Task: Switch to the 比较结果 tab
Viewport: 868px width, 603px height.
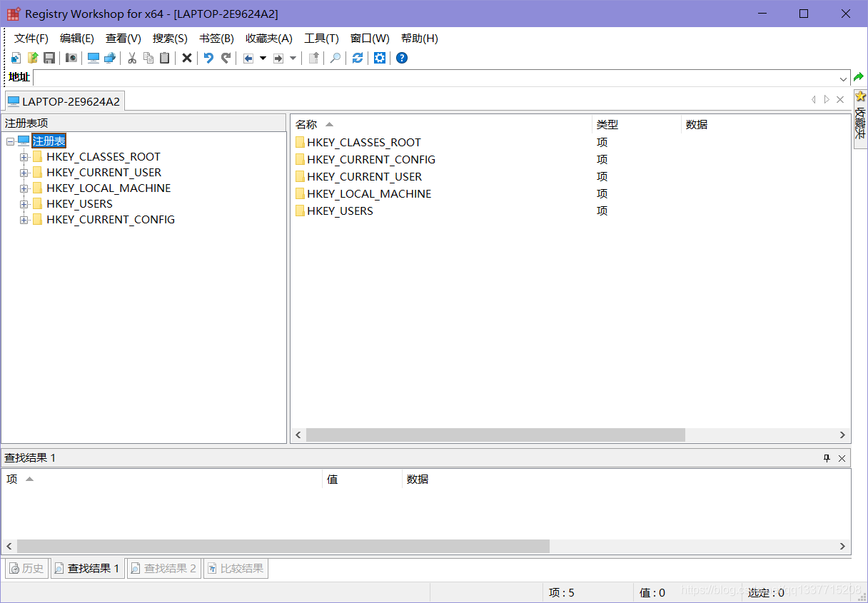Action: coord(236,569)
